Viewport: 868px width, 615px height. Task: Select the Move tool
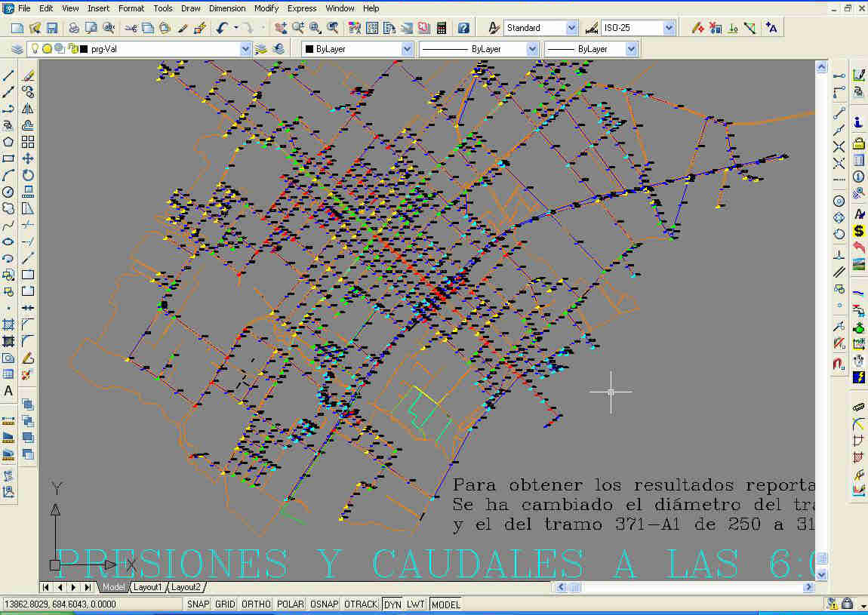[x=28, y=158]
